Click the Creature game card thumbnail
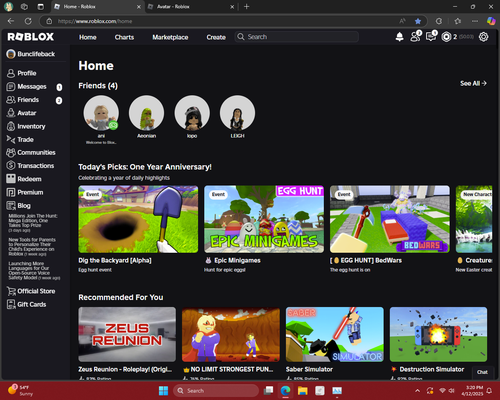Image resolution: width=500 pixels, height=400 pixels. click(474, 219)
